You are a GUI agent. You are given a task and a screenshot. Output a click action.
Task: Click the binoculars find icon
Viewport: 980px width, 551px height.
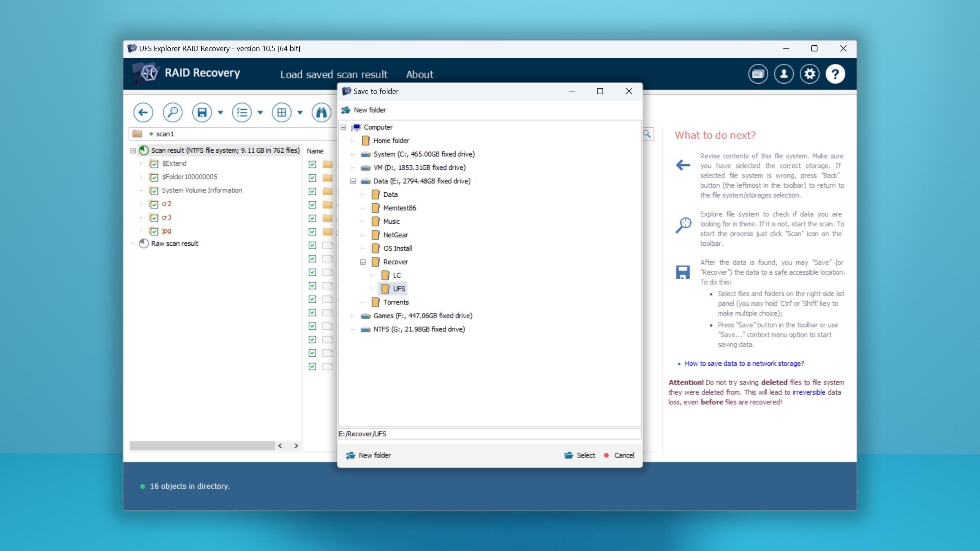pos(321,112)
